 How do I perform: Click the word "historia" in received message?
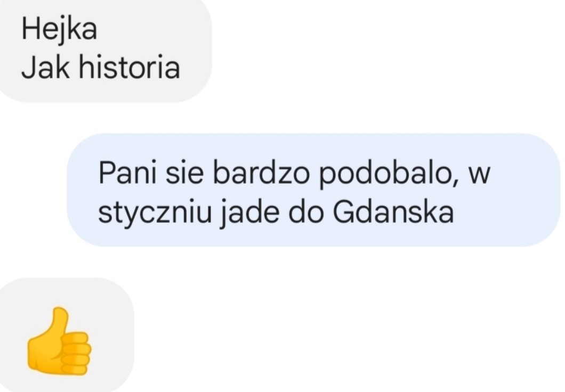point(130,67)
